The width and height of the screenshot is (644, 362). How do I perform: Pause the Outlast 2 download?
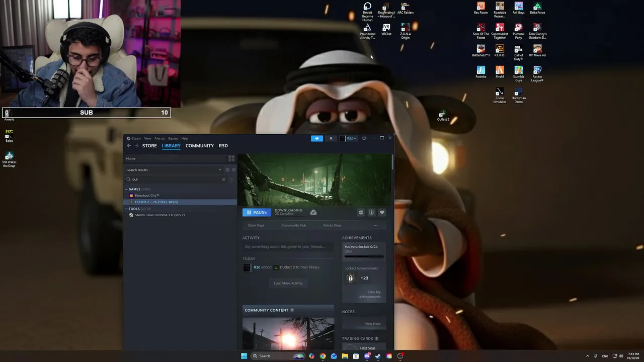[x=257, y=213]
